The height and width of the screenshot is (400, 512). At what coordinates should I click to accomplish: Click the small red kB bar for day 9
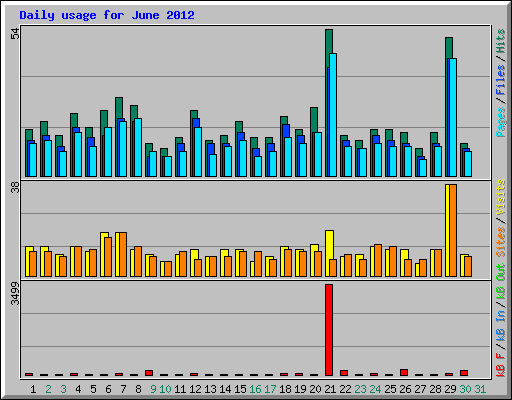pos(149,373)
